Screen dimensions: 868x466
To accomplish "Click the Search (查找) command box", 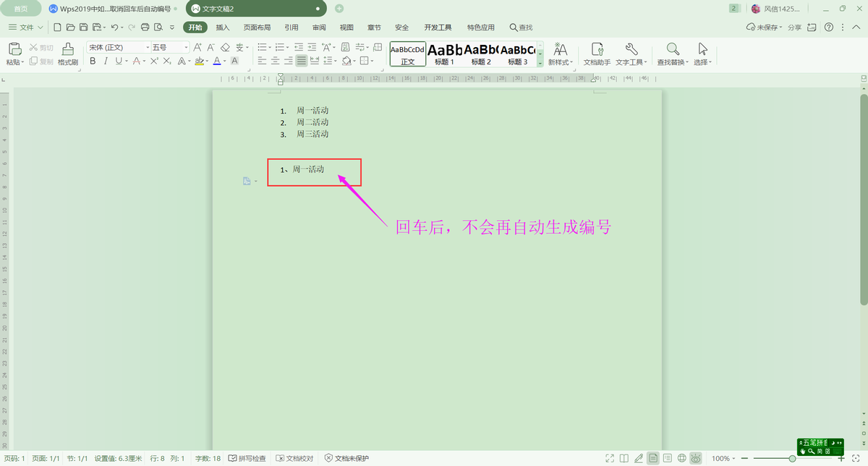I will click(521, 27).
